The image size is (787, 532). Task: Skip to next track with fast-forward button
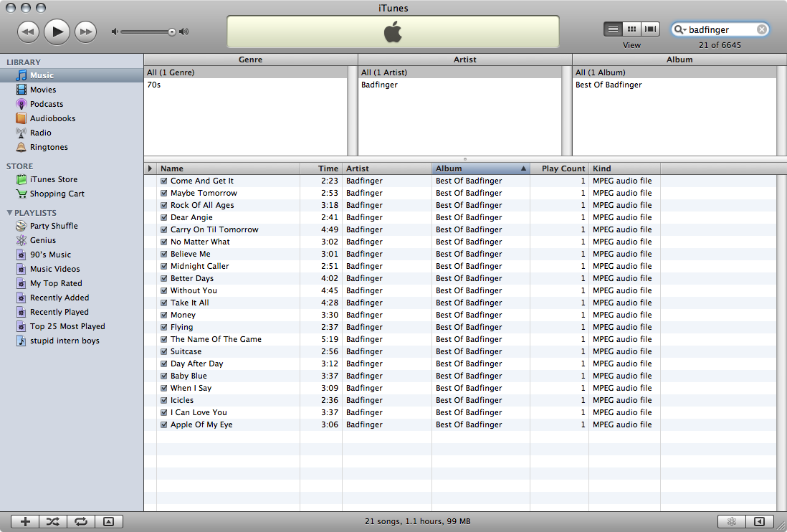[x=86, y=32]
